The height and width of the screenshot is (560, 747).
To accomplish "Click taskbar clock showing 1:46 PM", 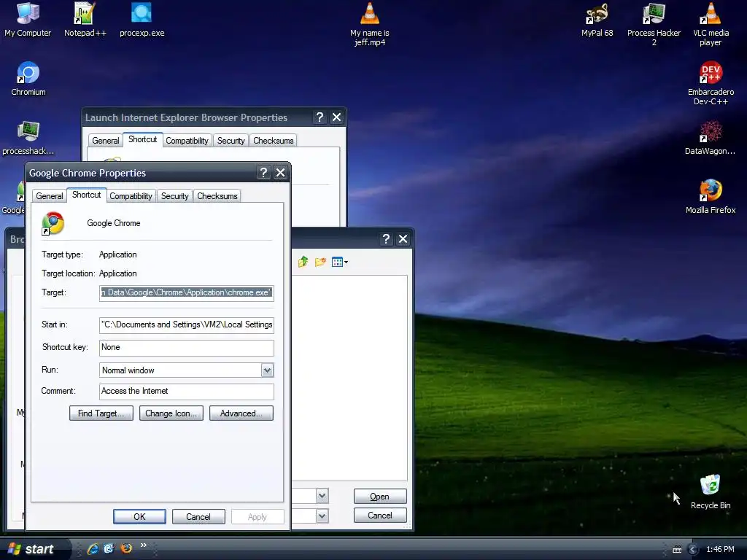I will click(x=720, y=550).
